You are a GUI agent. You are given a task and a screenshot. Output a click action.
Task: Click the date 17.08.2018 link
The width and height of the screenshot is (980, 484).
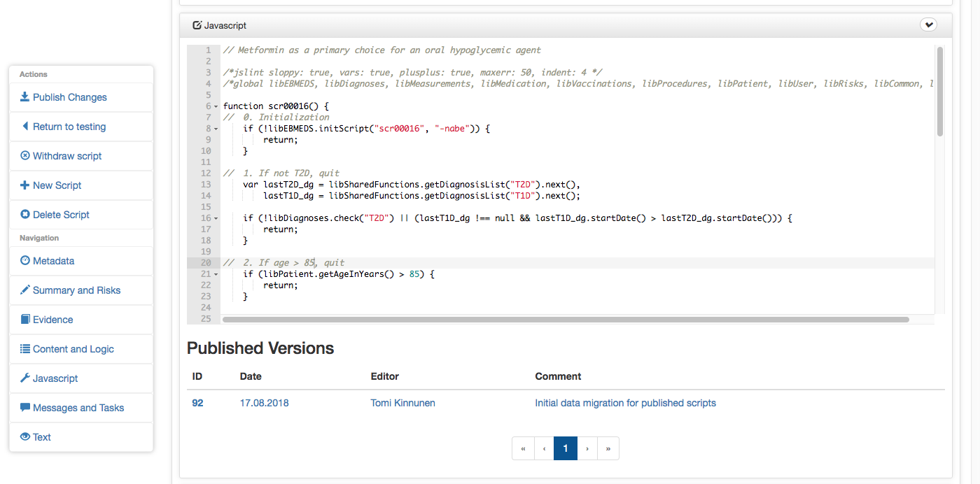coord(264,403)
